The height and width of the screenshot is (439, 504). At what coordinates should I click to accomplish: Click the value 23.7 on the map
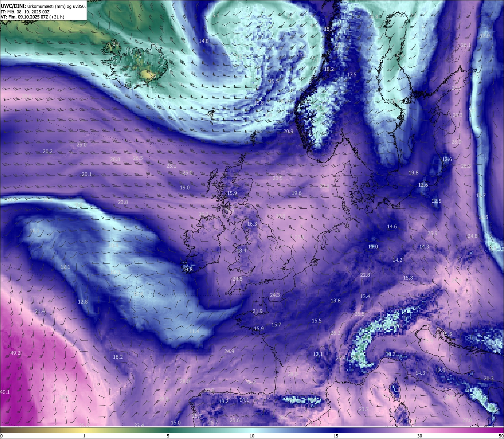[x=363, y=409]
